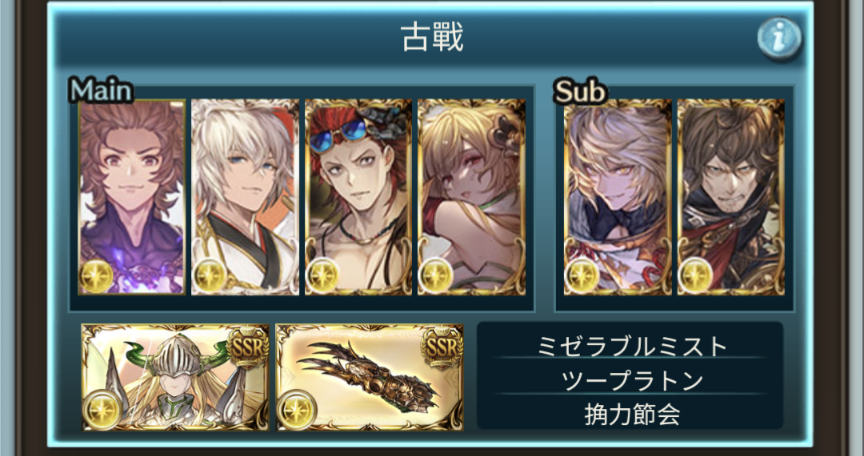Tap gold star badge on the claw weapon
Viewport: 864px width, 456px height.
296,410
